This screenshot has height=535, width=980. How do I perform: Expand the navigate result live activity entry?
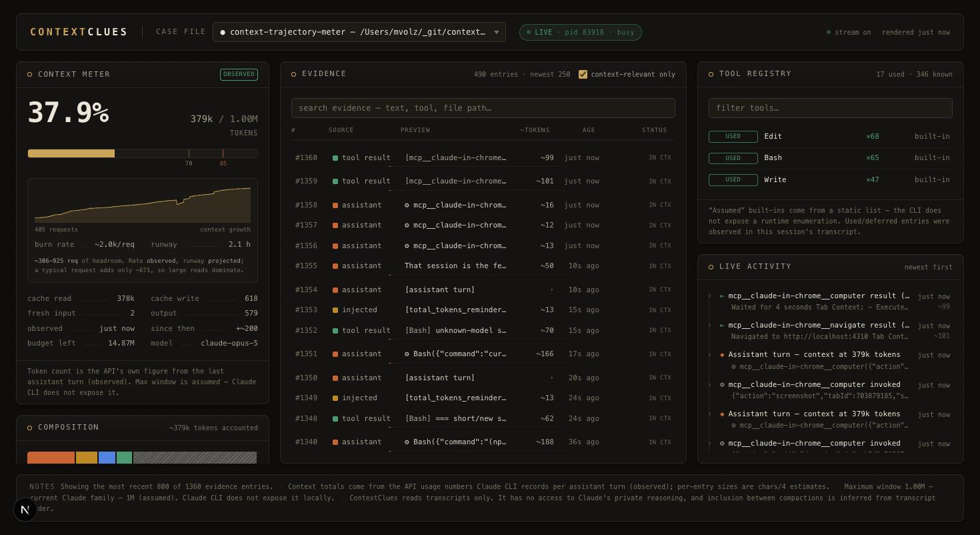[830, 331]
